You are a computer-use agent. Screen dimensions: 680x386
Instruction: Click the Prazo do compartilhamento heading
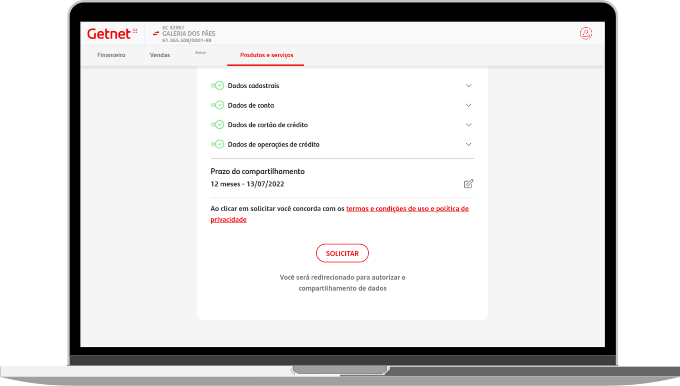(258, 171)
